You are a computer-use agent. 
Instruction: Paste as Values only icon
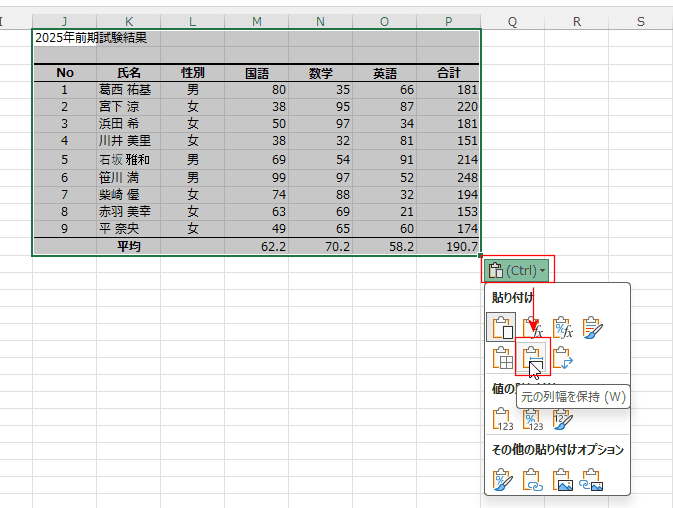[502, 419]
